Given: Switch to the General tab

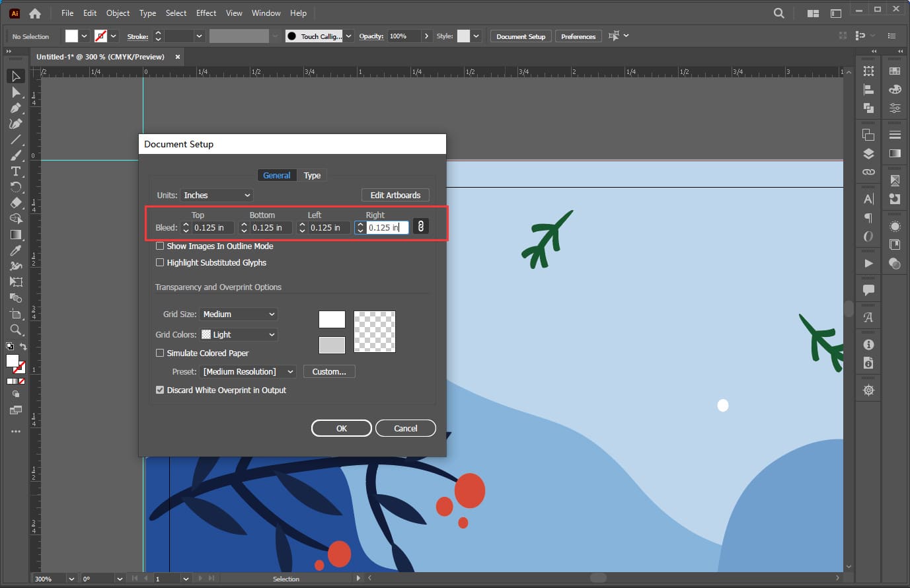Looking at the screenshot, I should 276,175.
